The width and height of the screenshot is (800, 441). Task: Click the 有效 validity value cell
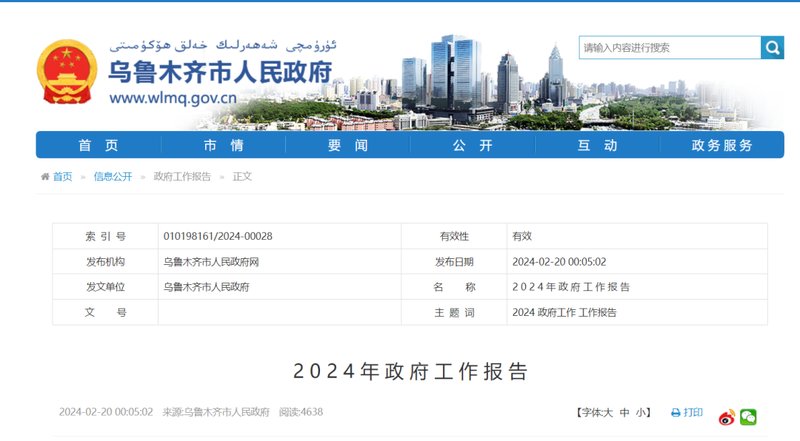(637, 236)
